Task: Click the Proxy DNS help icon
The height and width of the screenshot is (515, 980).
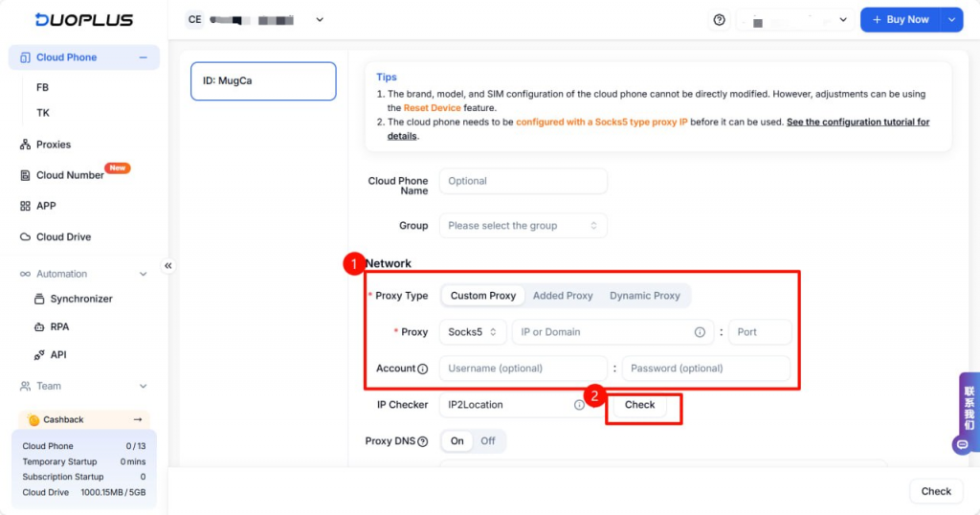Action: pyautogui.click(x=423, y=441)
